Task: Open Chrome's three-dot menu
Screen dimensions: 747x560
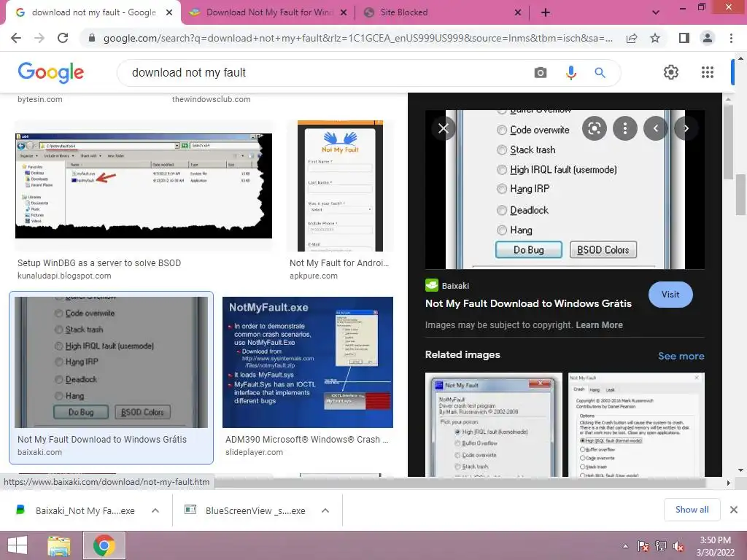Action: [x=731, y=38]
